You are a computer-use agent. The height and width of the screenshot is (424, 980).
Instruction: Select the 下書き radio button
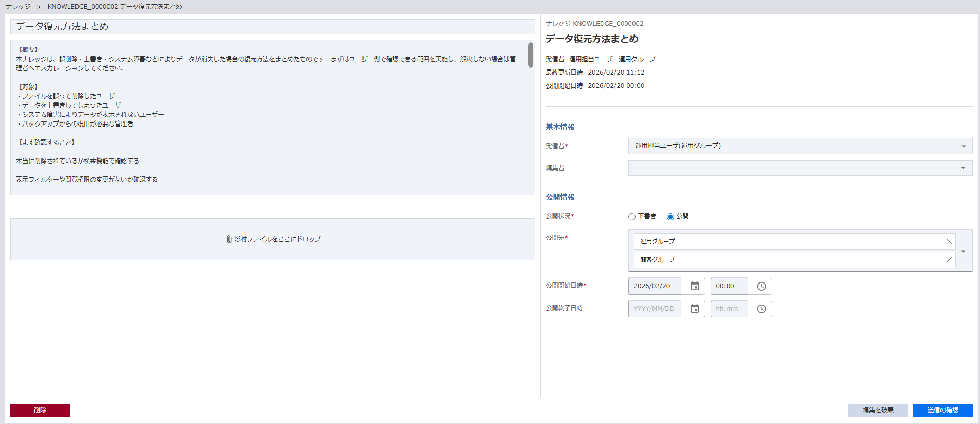pyautogui.click(x=632, y=217)
